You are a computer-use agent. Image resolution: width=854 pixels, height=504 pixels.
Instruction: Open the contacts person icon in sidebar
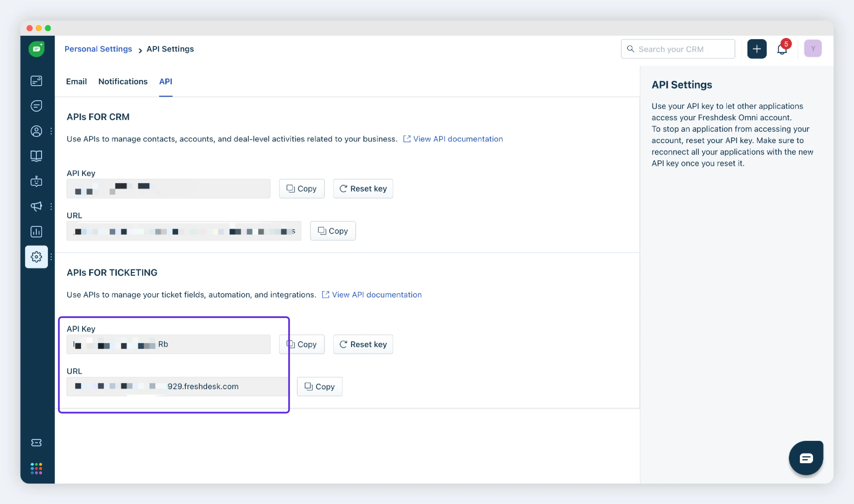36,131
